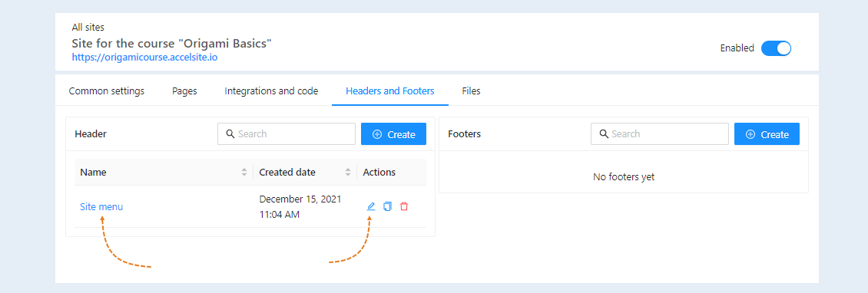Open the Site menu header link
Image resolution: width=868 pixels, height=293 pixels.
[x=101, y=207]
